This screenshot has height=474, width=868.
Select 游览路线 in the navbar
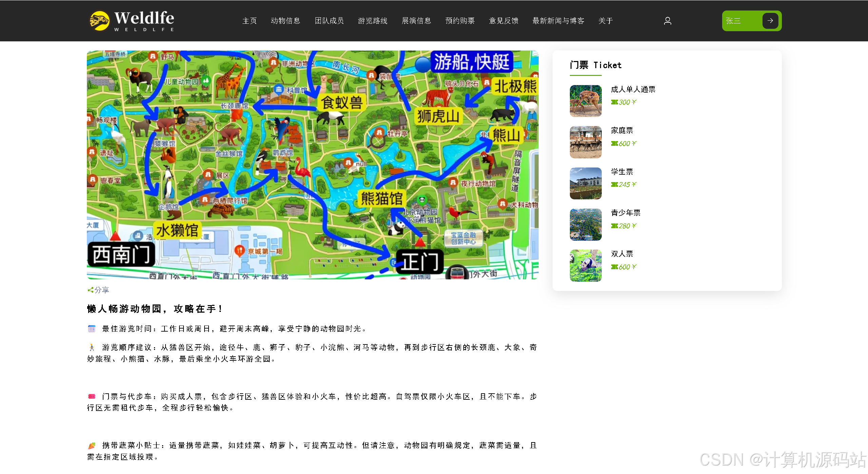point(372,21)
